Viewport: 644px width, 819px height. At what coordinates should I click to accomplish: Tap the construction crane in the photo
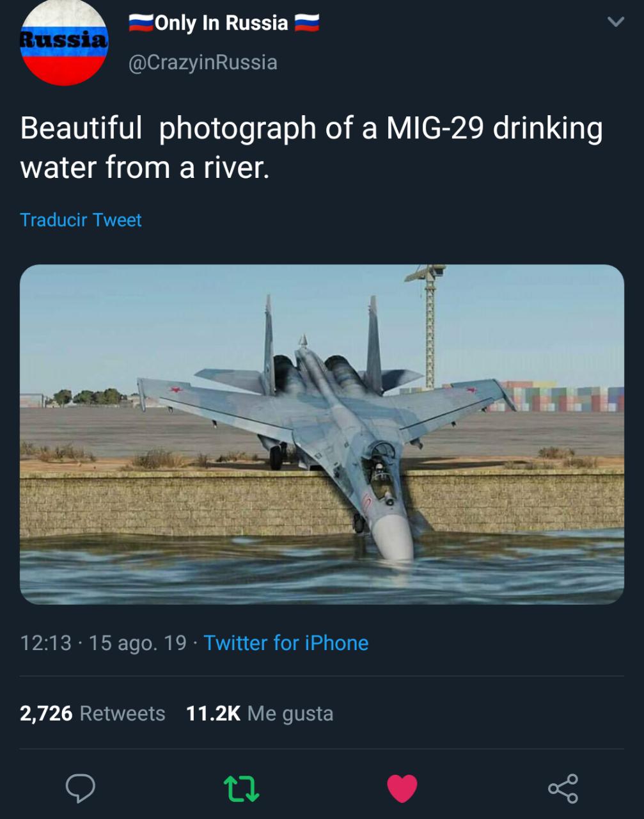click(428, 326)
